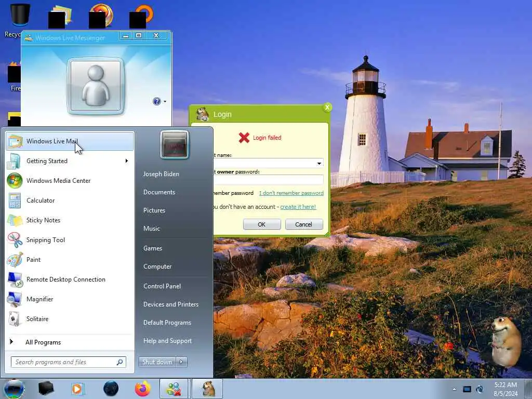Close the Login dialog with X

pyautogui.click(x=327, y=108)
